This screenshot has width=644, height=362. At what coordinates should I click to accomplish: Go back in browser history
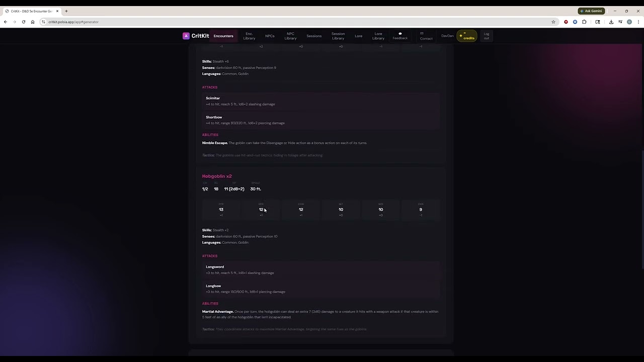(x=6, y=22)
